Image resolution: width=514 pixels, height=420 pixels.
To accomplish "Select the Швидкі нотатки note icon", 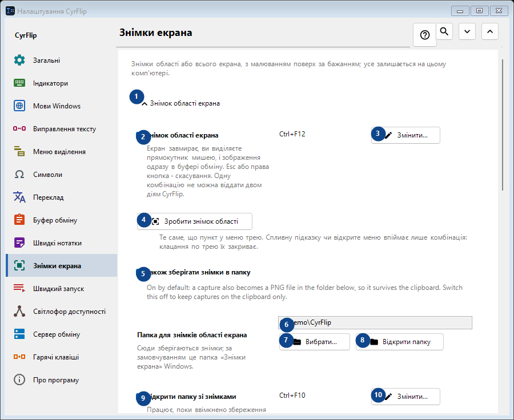I will click(x=19, y=243).
